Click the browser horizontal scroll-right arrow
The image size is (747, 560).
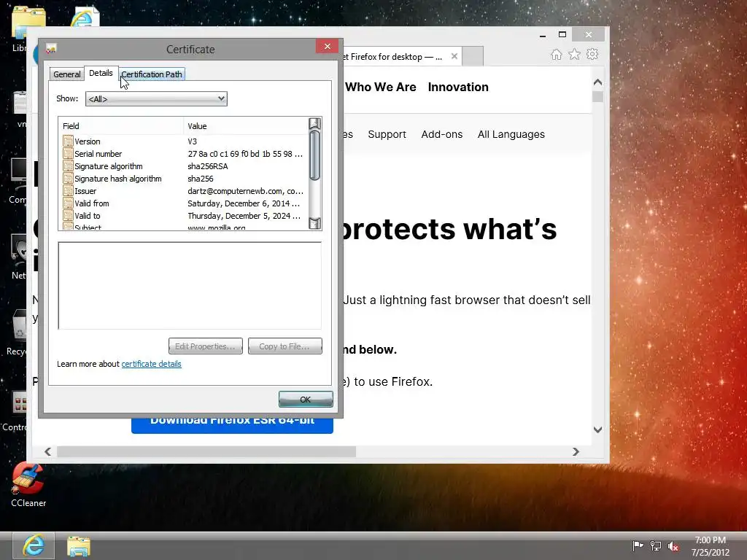[x=576, y=451]
